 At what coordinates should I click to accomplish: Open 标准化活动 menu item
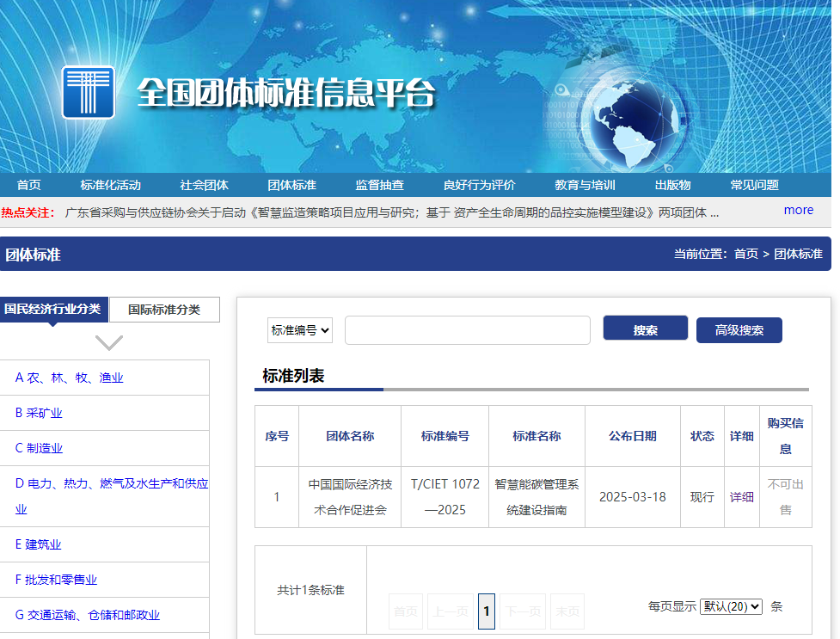[110, 185]
